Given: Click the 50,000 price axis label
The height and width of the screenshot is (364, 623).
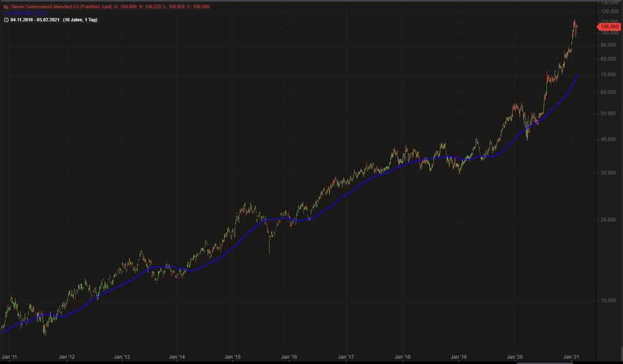Looking at the screenshot, I should coord(608,113).
